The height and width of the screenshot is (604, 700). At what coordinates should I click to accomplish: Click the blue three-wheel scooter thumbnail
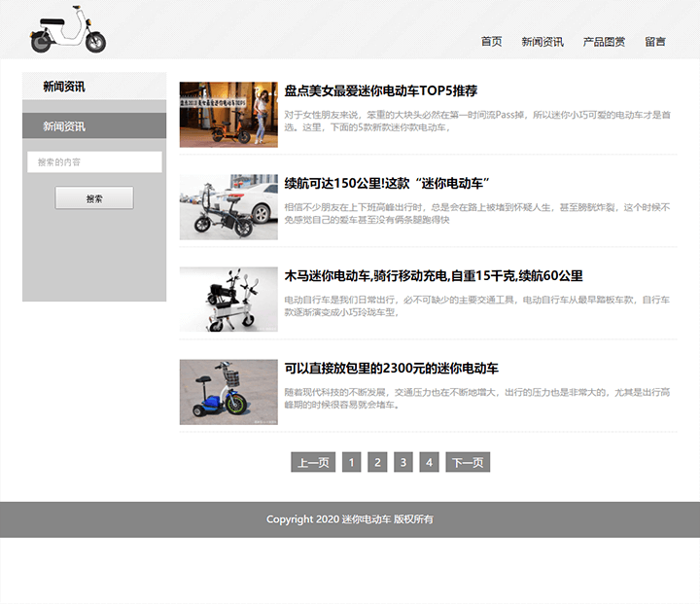click(228, 392)
